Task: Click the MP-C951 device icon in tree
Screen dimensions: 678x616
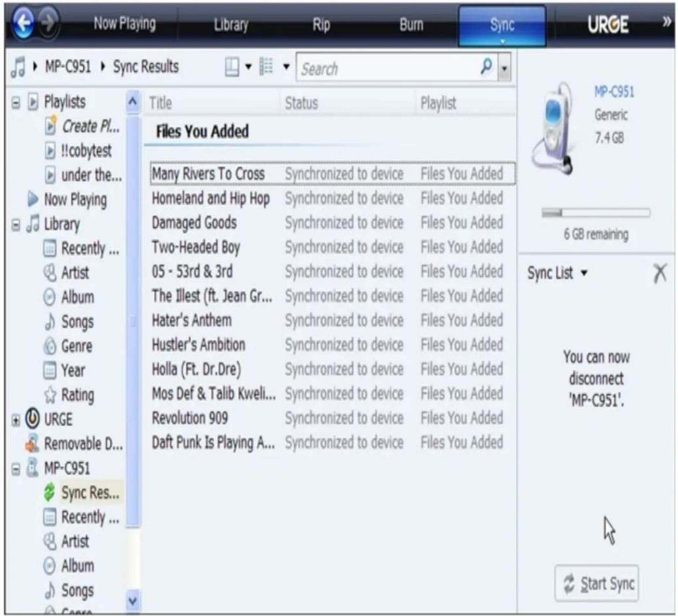Action: (32, 468)
